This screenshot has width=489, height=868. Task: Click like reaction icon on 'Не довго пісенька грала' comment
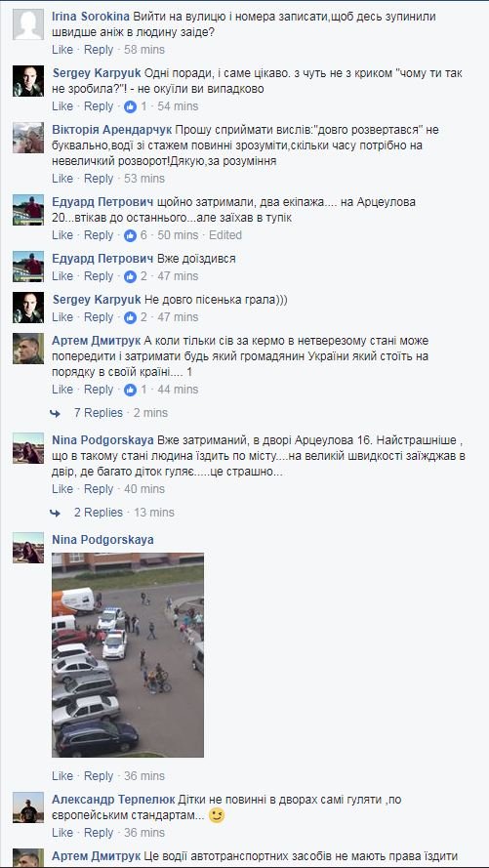[130, 317]
